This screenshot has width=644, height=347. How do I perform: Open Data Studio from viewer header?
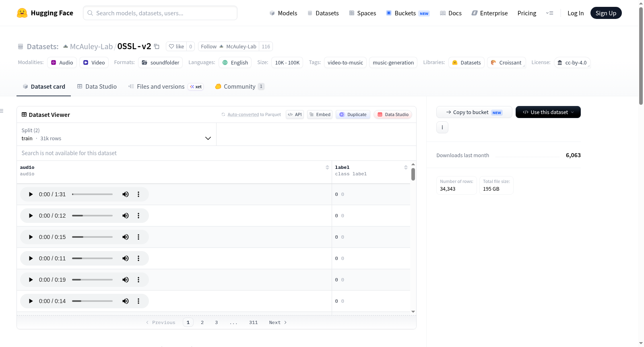point(393,114)
